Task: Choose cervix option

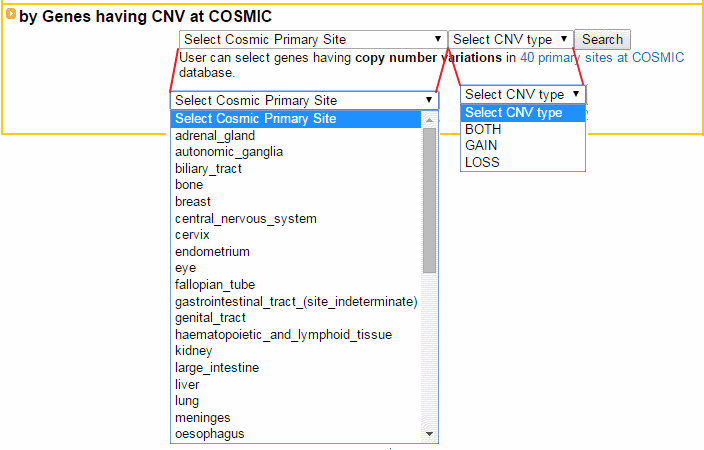Action: point(295,235)
